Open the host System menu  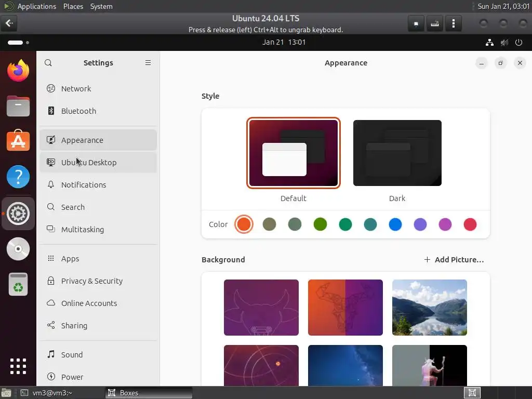[x=101, y=6]
